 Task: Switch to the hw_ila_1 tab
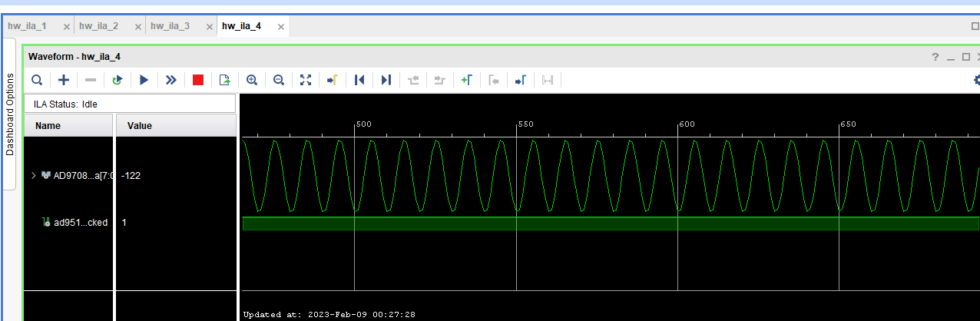point(27,26)
